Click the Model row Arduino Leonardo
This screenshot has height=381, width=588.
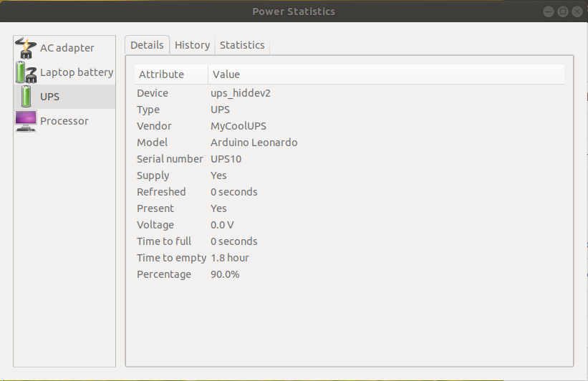pyautogui.click(x=254, y=143)
